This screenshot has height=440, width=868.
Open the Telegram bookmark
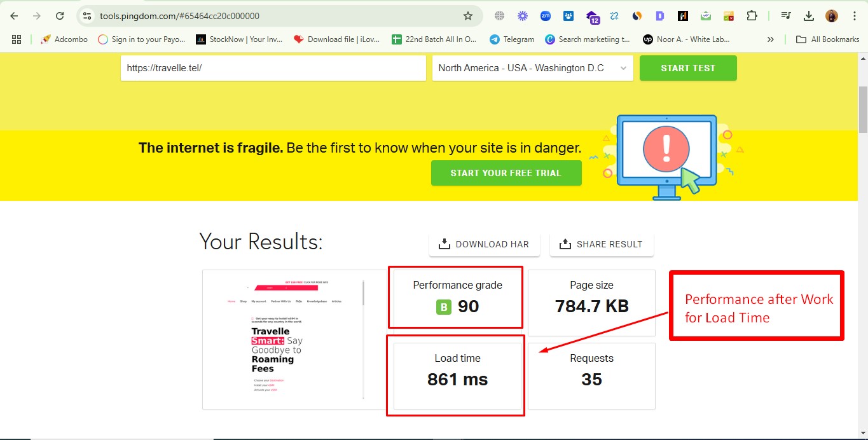512,39
